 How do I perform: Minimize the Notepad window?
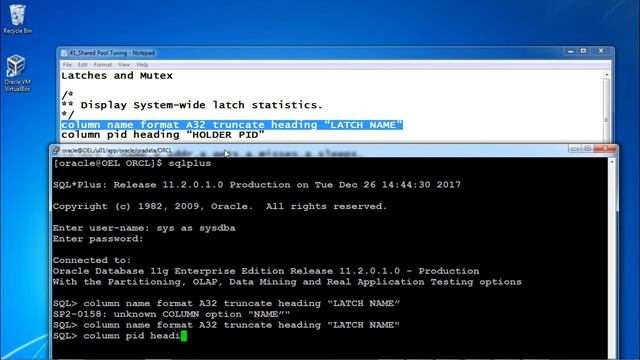571,51
